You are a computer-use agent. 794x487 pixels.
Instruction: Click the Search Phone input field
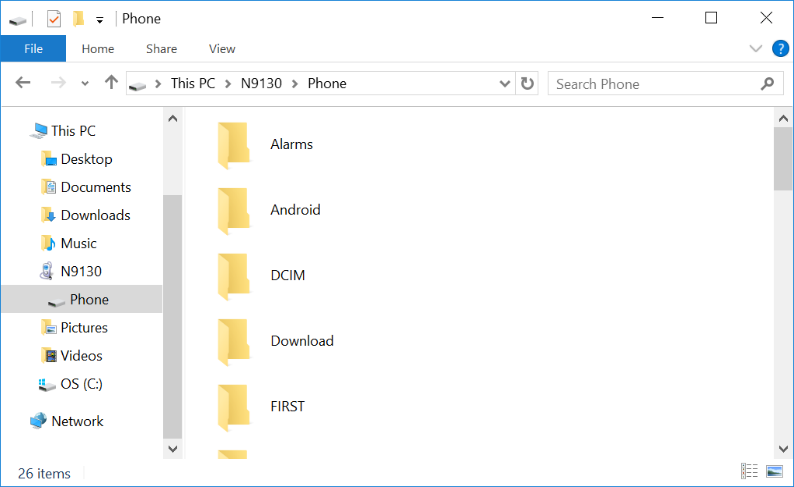(x=665, y=84)
